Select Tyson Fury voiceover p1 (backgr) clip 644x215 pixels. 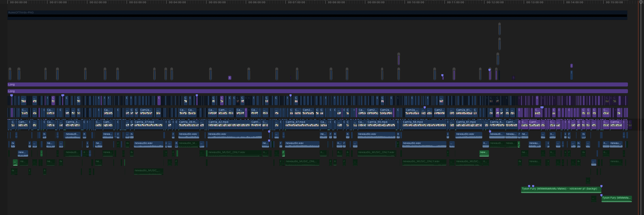point(561,190)
